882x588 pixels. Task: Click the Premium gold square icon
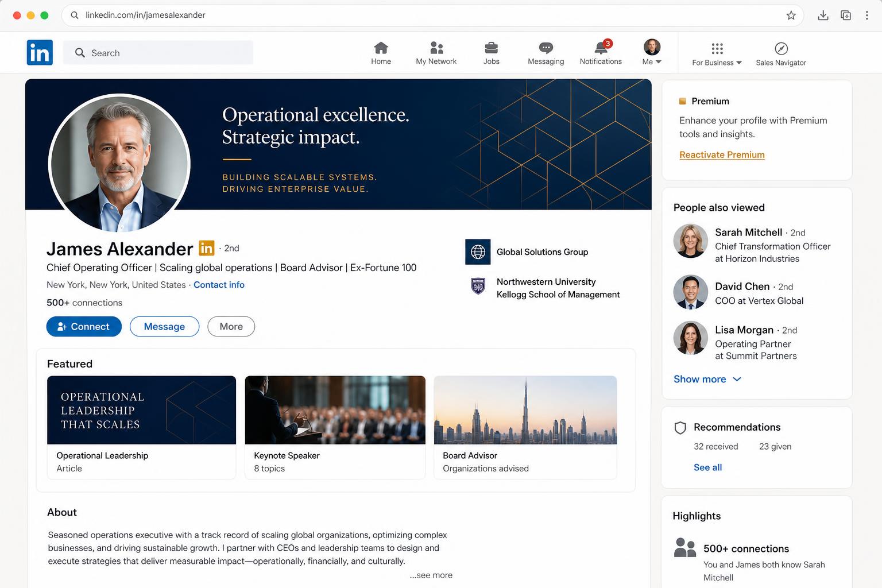(x=683, y=101)
